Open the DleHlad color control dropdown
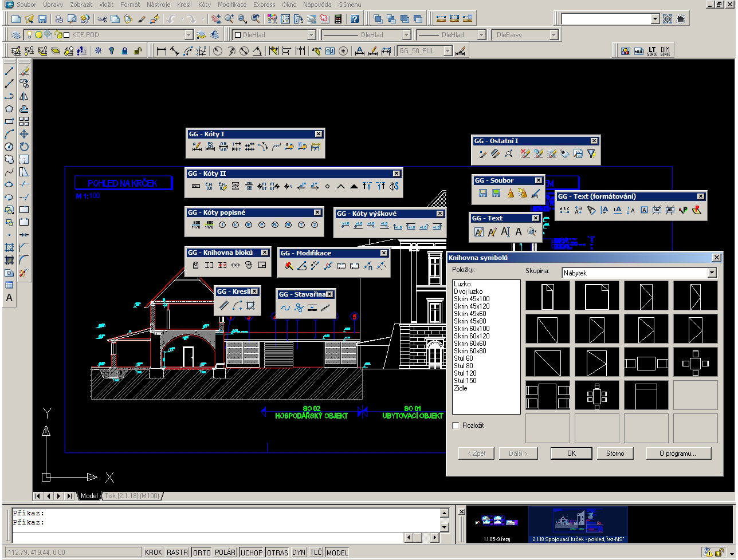The width and height of the screenshot is (738, 560). [311, 35]
